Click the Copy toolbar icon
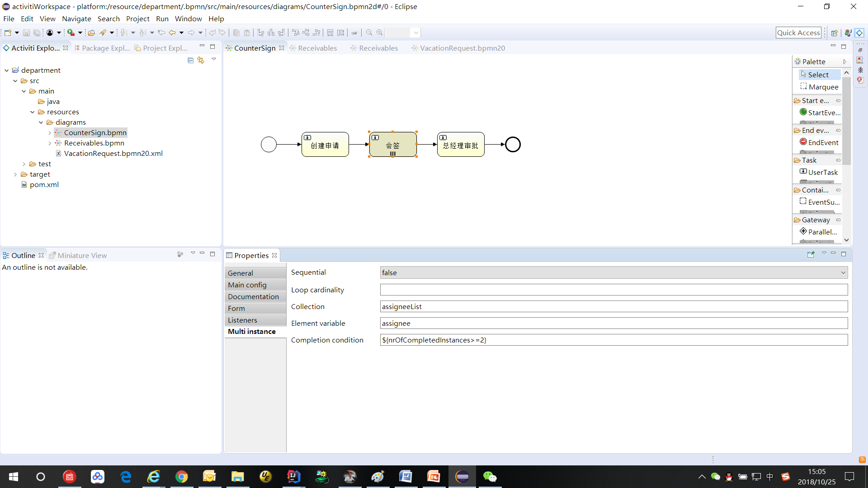This screenshot has width=868, height=488. click(236, 33)
